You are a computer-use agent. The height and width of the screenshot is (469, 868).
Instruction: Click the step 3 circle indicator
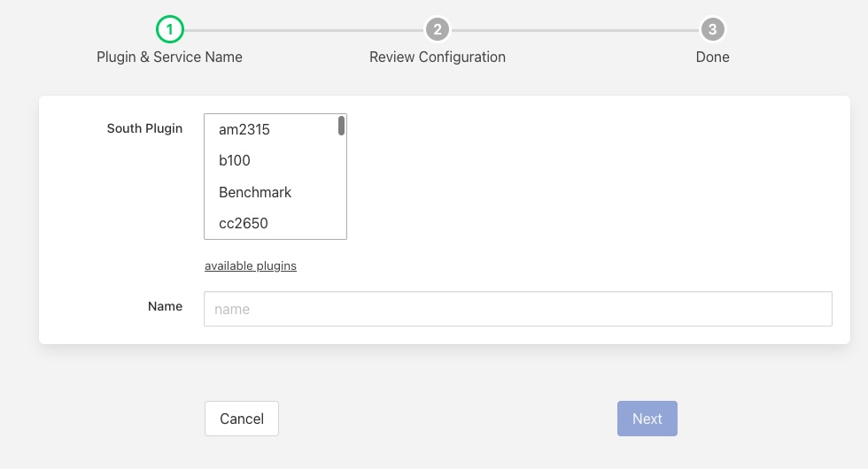(712, 30)
